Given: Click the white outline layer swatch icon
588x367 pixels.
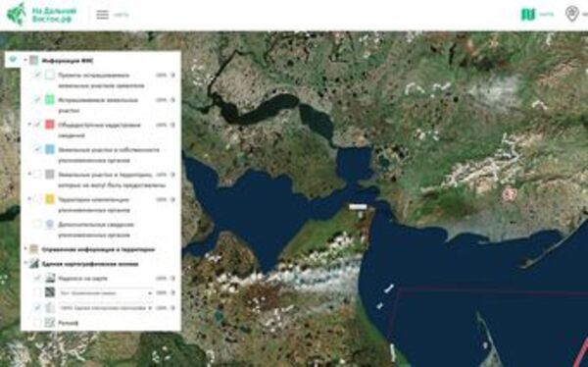Looking at the screenshot, I should click(50, 75).
